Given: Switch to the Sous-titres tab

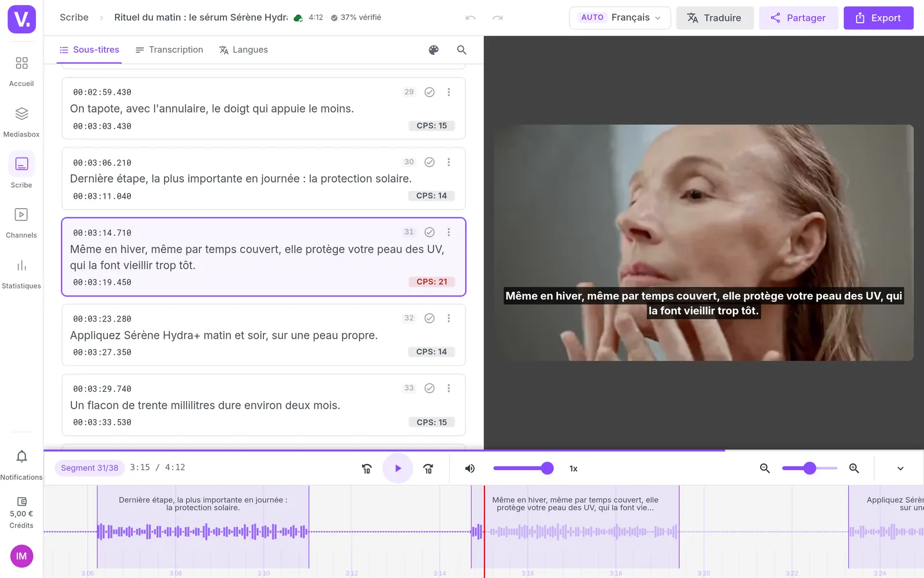Looking at the screenshot, I should [x=90, y=50].
